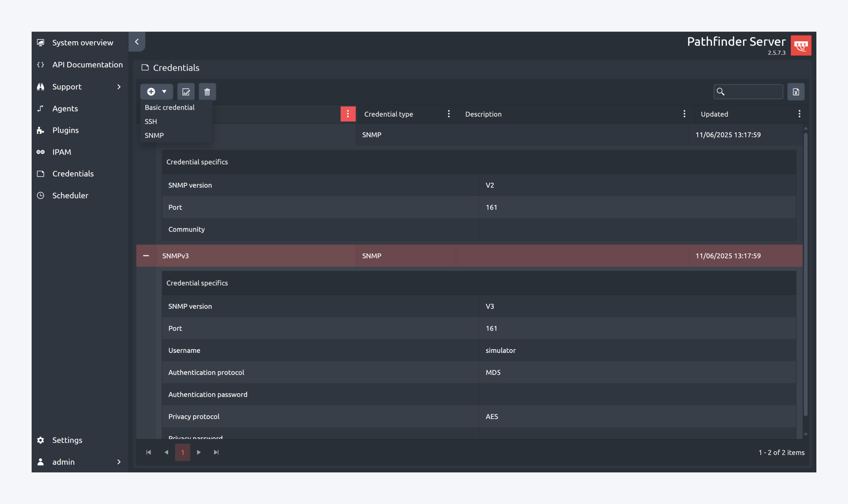The width and height of the screenshot is (848, 504).
Task: Click highlighted red column menu button
Action: click(x=348, y=114)
